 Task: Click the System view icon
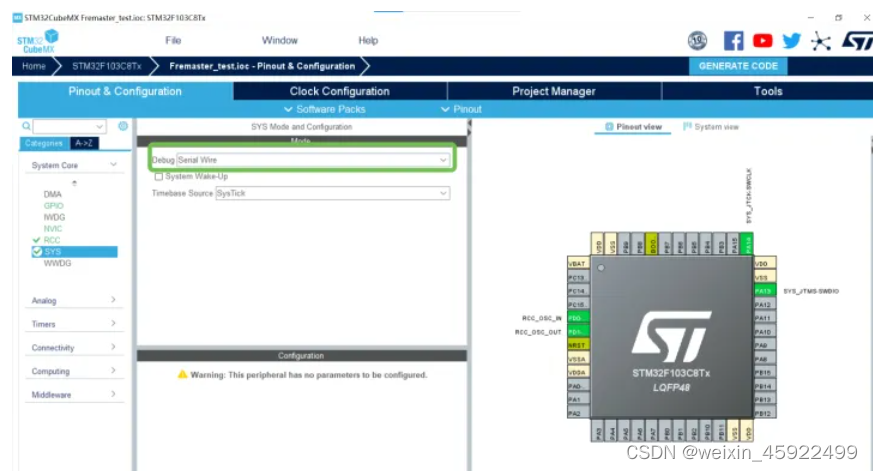coord(687,126)
